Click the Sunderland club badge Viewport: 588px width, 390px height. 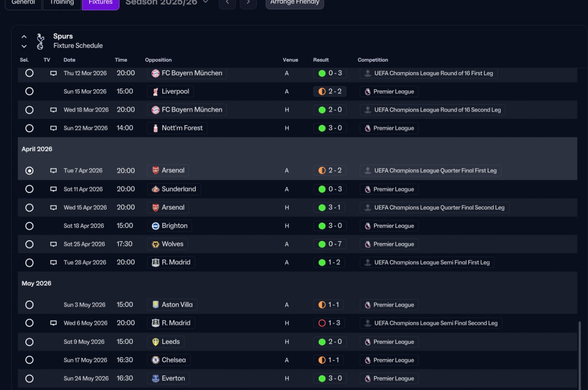click(156, 189)
